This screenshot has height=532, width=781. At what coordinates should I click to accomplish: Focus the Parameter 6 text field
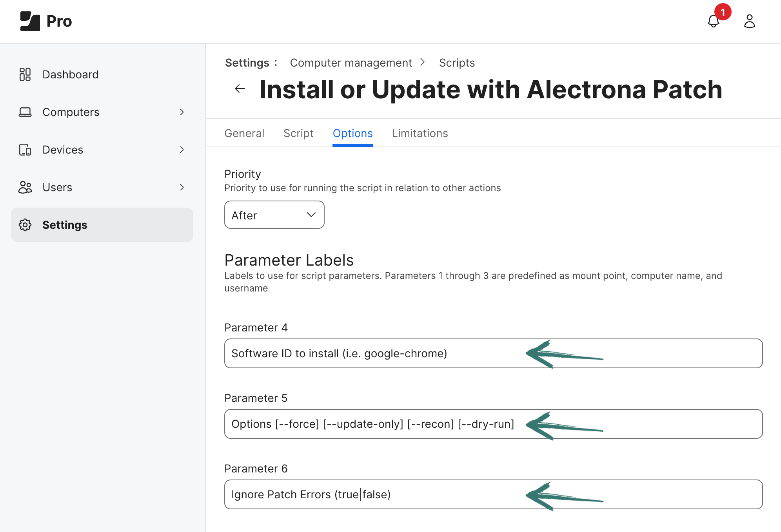(493, 494)
